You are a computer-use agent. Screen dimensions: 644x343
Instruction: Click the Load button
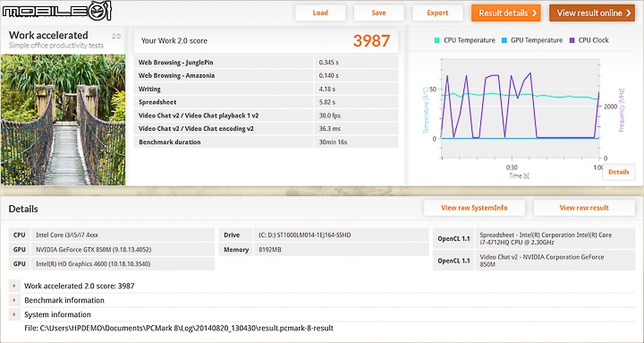[320, 13]
